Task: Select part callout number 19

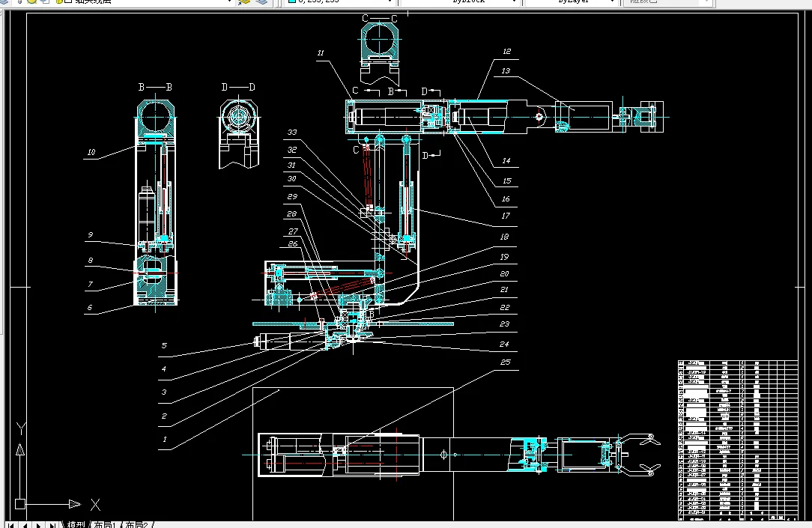Action: coord(504,257)
